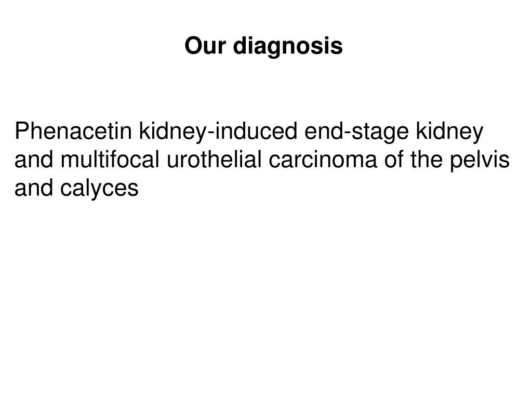Click the word "Phenacetin" in the body text
532x399 pixels.
[x=73, y=131]
